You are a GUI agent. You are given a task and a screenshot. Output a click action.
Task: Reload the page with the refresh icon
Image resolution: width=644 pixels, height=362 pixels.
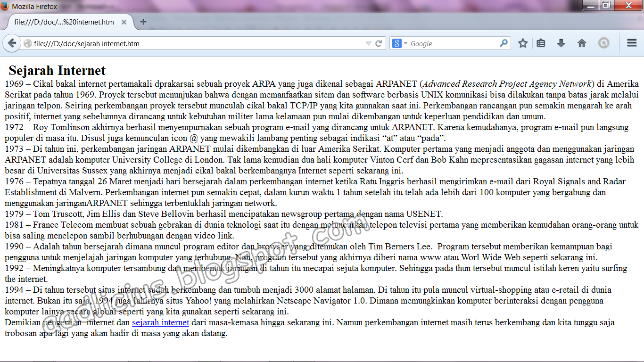(379, 44)
